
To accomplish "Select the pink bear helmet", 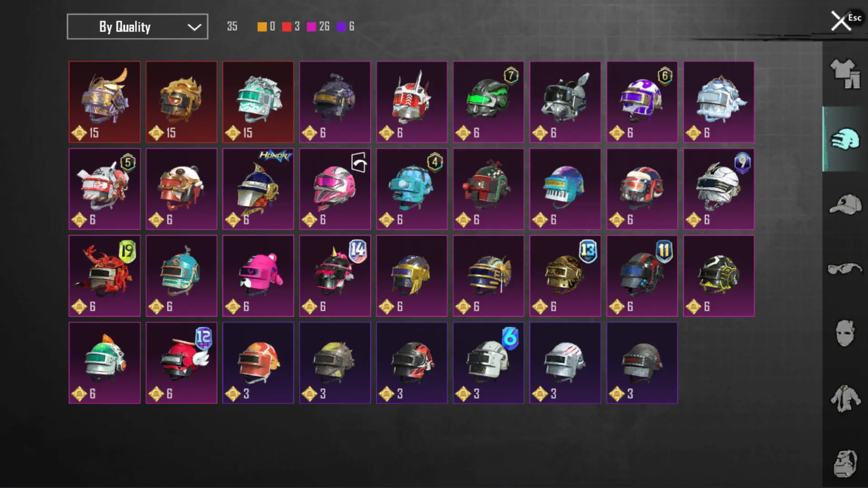I will pyautogui.click(x=258, y=276).
